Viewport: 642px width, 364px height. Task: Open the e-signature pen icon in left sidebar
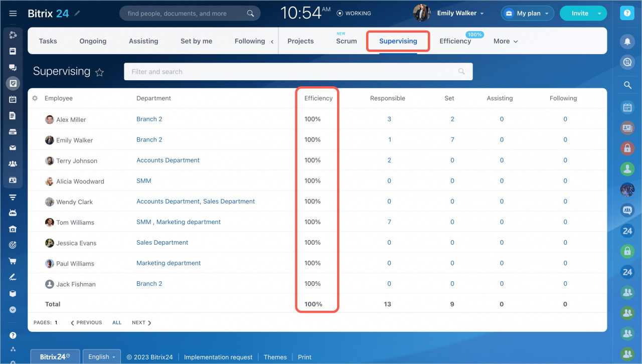click(x=13, y=277)
